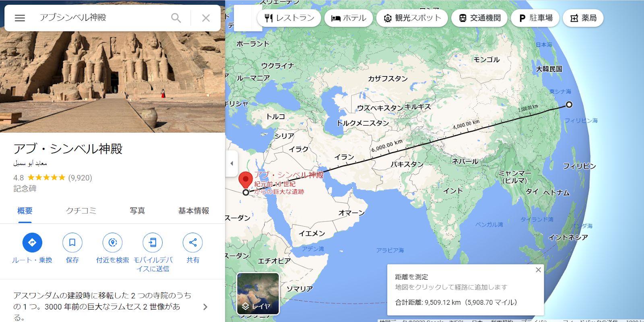Select the 観光スポット filter chip
Screen dimensions: 644x322
coord(412,18)
